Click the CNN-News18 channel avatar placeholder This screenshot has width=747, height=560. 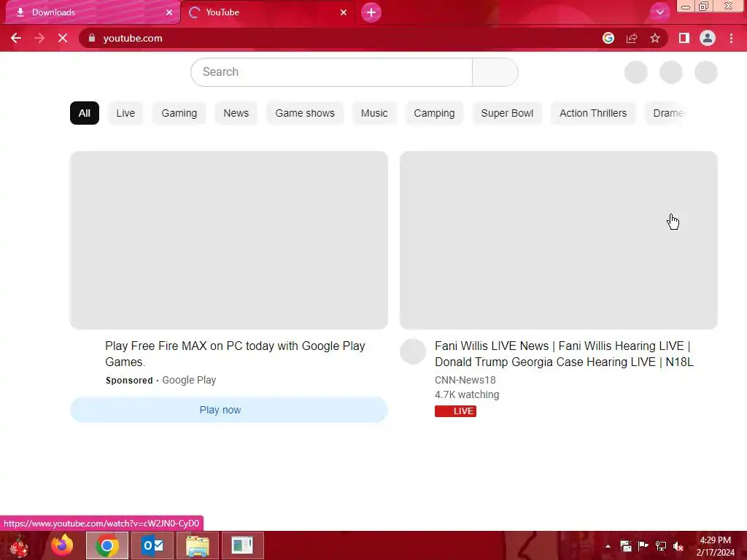[413, 351]
